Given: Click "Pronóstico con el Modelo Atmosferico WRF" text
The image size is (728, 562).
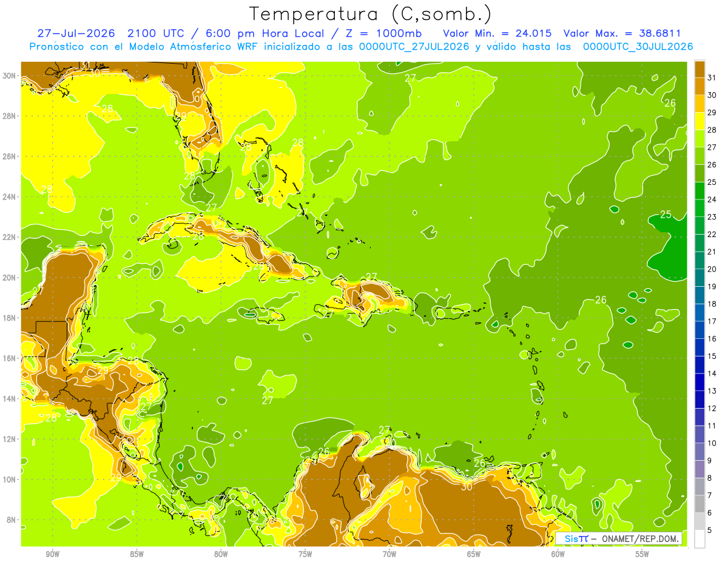Looking at the screenshot, I should [x=146, y=47].
